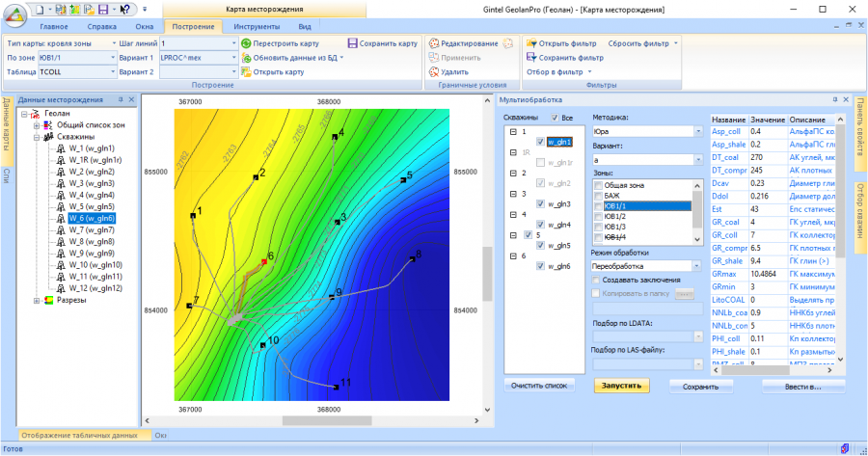The width and height of the screenshot is (868, 456).
Task: Switch to the Вид ribbon tab
Action: tap(305, 27)
